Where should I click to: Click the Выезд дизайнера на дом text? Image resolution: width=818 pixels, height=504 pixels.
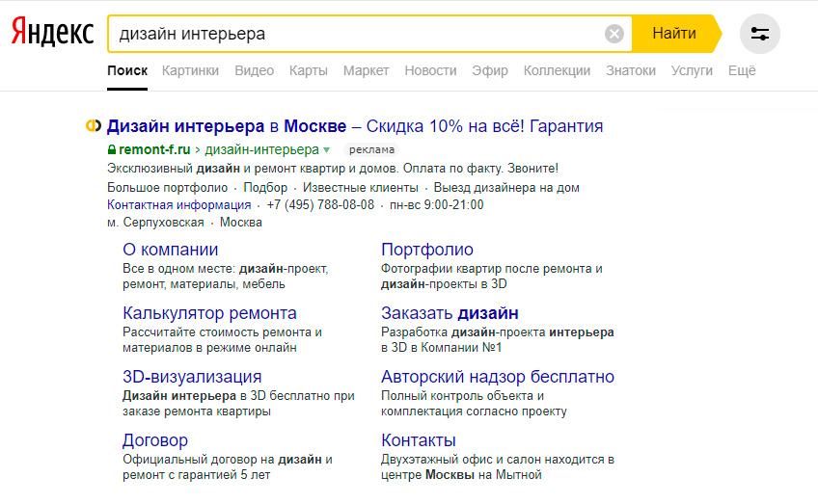pos(506,188)
